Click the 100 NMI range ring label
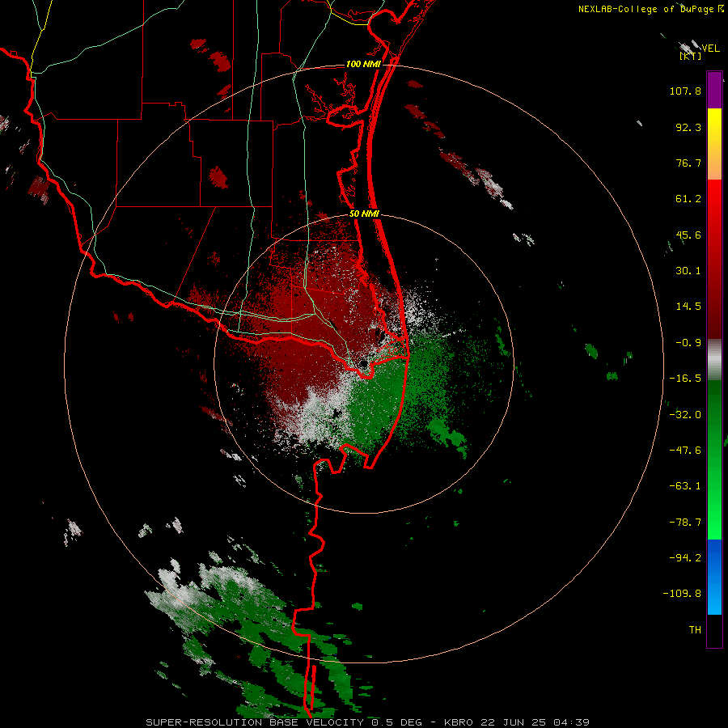This screenshot has height=728, width=728. tap(363, 64)
